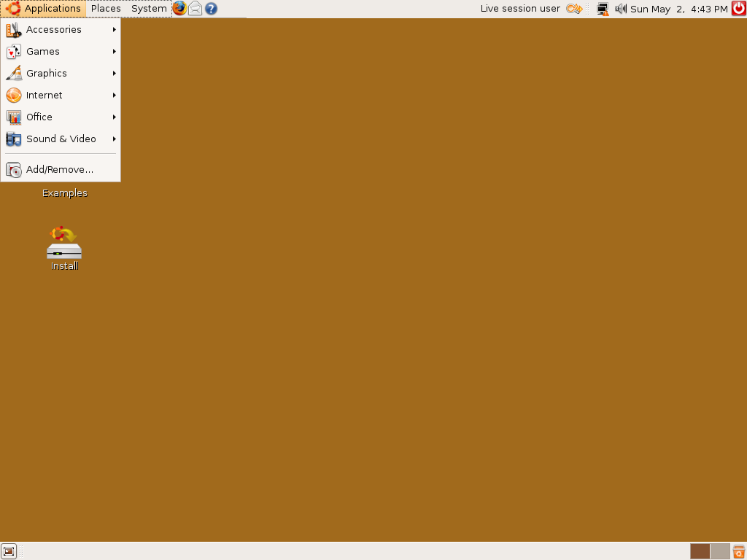
Task: Click the Internet globe icon
Action: point(14,96)
